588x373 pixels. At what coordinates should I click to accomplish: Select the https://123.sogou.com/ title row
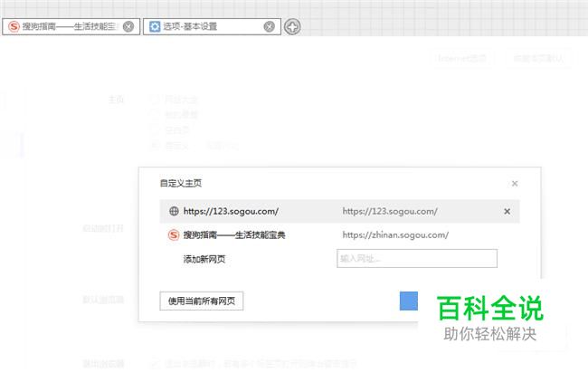pos(339,211)
